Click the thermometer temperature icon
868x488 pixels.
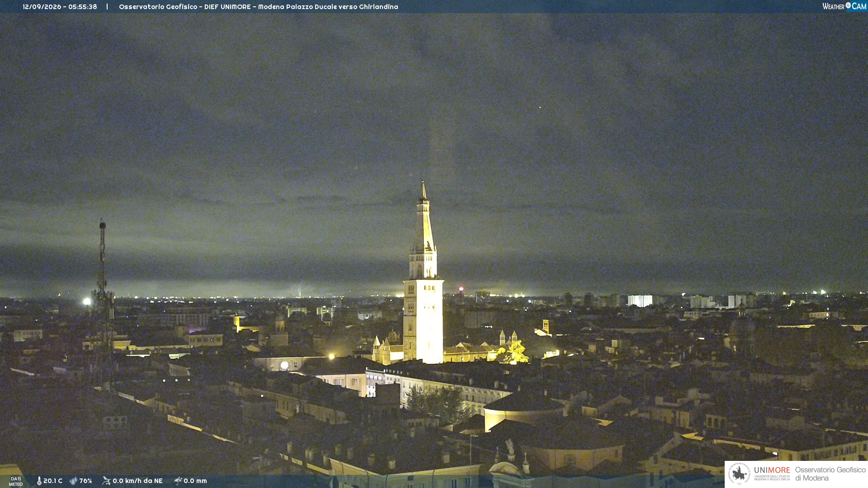tap(39, 481)
